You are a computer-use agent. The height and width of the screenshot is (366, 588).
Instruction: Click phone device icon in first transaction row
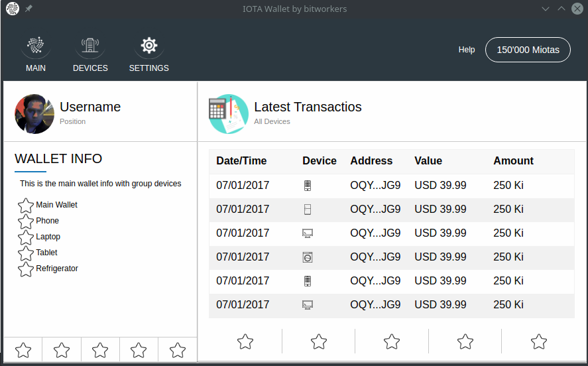pos(308,186)
